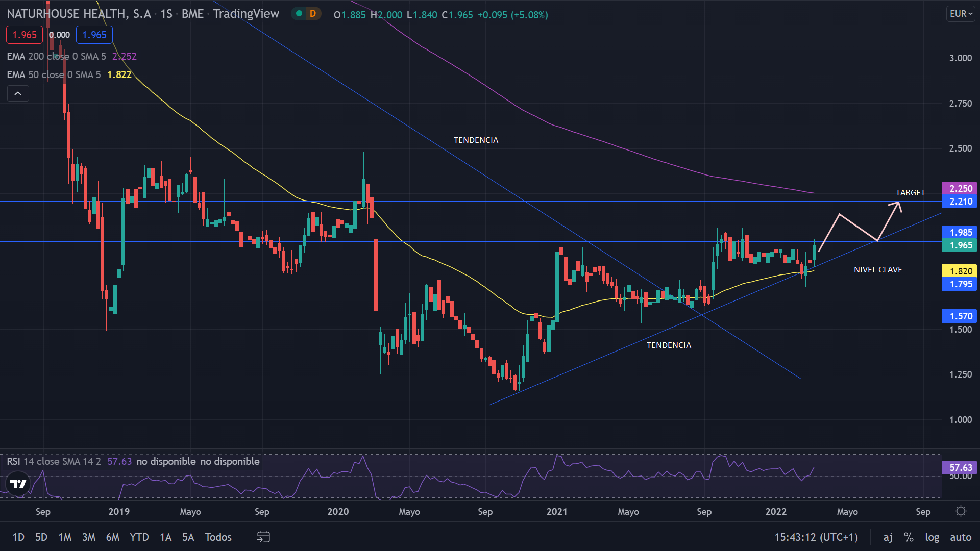The width and height of the screenshot is (980, 551).
Task: Click the market status green dot
Action: pyautogui.click(x=299, y=14)
